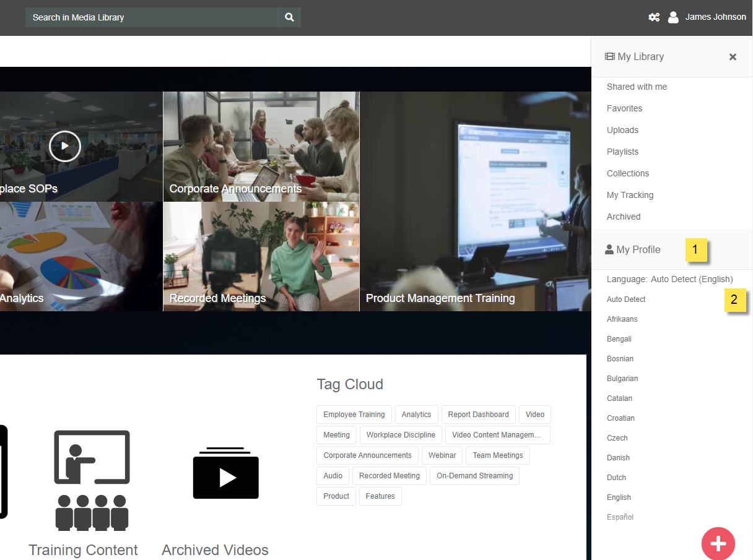Go to the Playlists section
753x560 pixels.
[622, 152]
